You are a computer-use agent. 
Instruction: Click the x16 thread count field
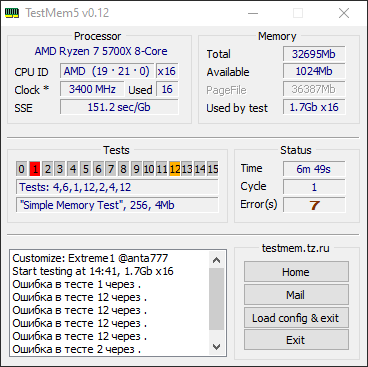point(167,71)
